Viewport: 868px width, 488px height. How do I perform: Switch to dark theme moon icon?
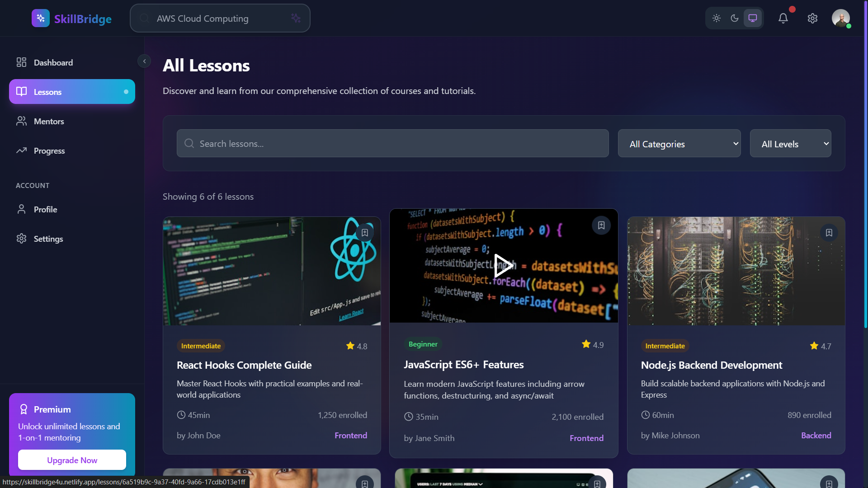point(735,18)
